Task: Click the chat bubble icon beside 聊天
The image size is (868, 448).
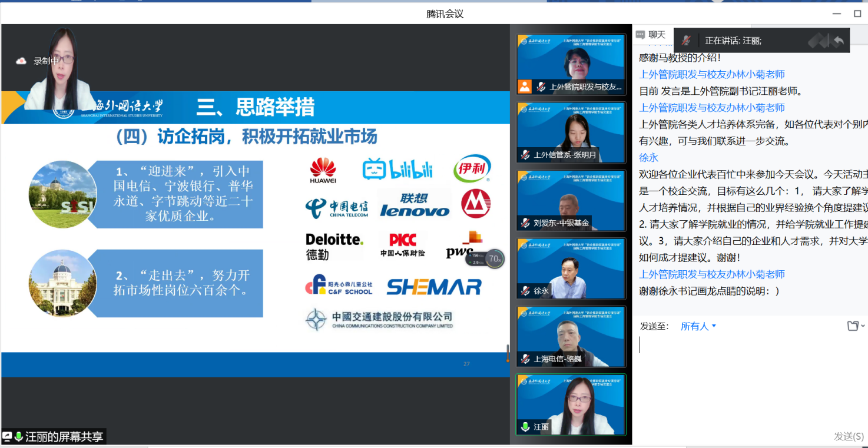Action: [641, 35]
